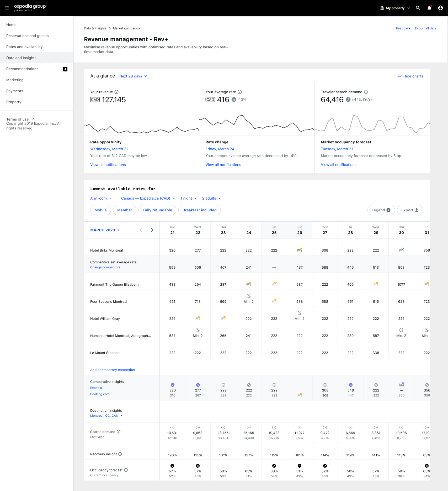448x491 pixels.
Task: Open Rates and availability in sidebar
Action: coord(24,47)
